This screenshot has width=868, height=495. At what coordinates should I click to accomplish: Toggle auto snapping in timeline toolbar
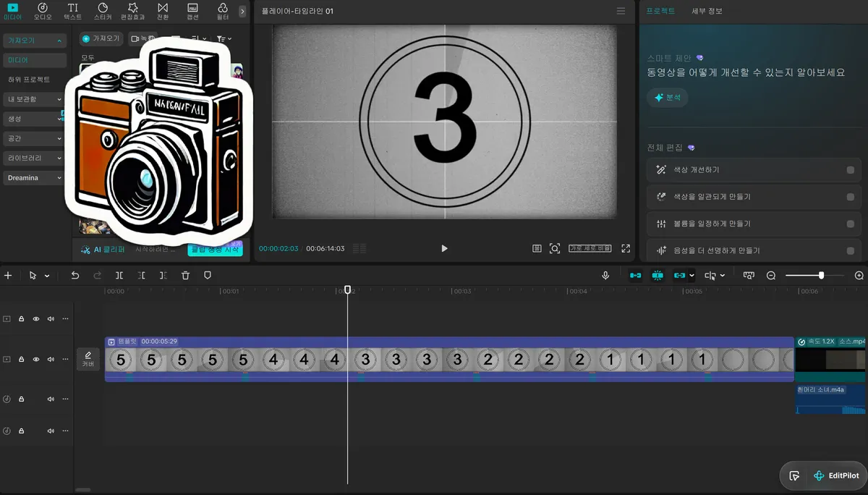pos(658,276)
